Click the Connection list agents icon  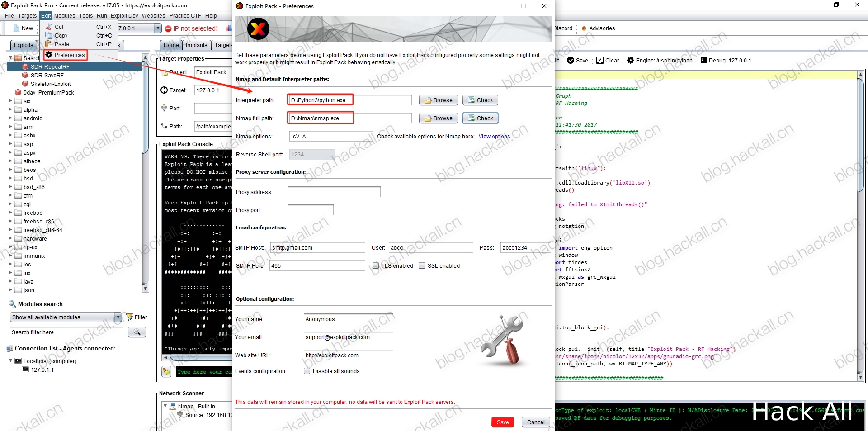click(x=9, y=348)
